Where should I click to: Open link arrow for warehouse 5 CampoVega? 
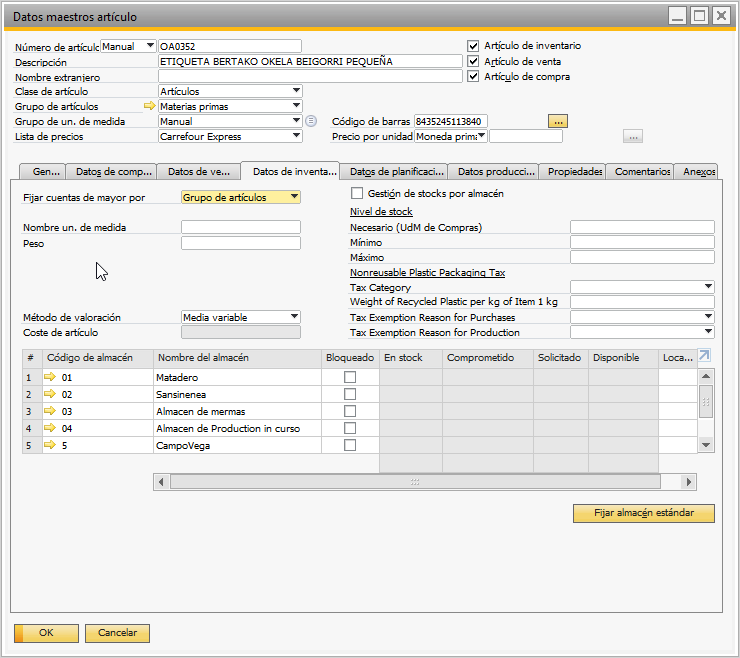[50, 445]
